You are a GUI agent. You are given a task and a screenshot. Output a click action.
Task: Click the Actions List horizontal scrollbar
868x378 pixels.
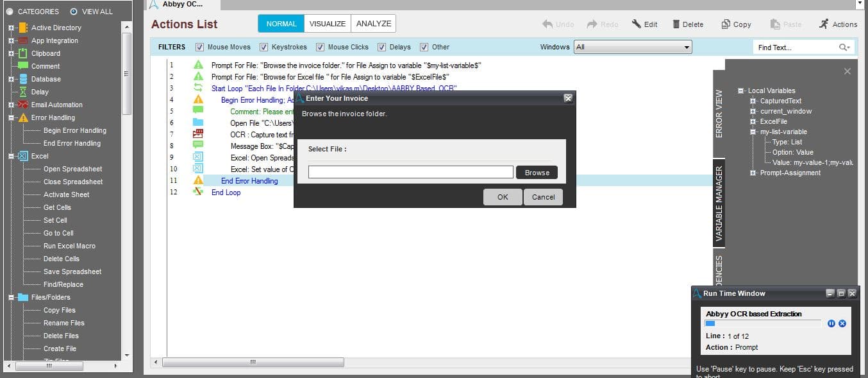(253, 363)
